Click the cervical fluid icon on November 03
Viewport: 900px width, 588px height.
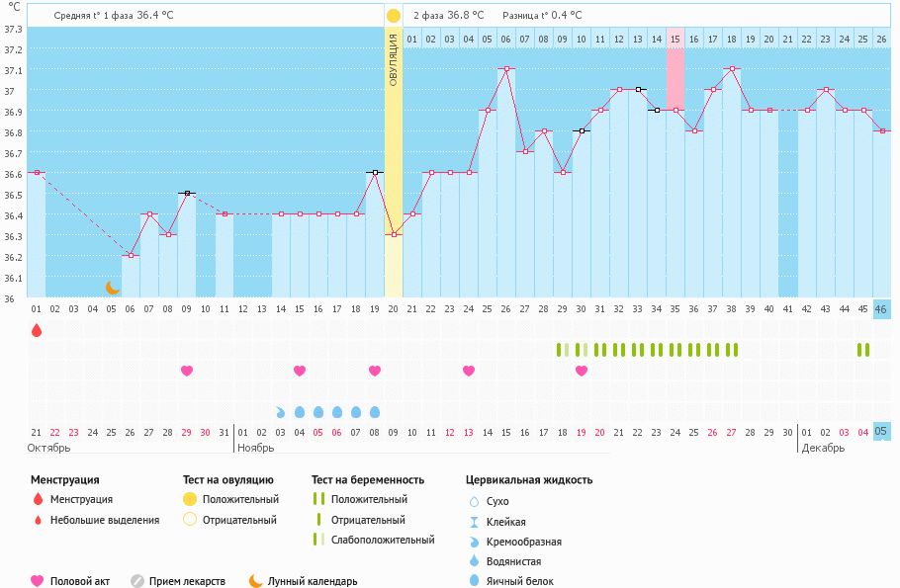click(281, 412)
